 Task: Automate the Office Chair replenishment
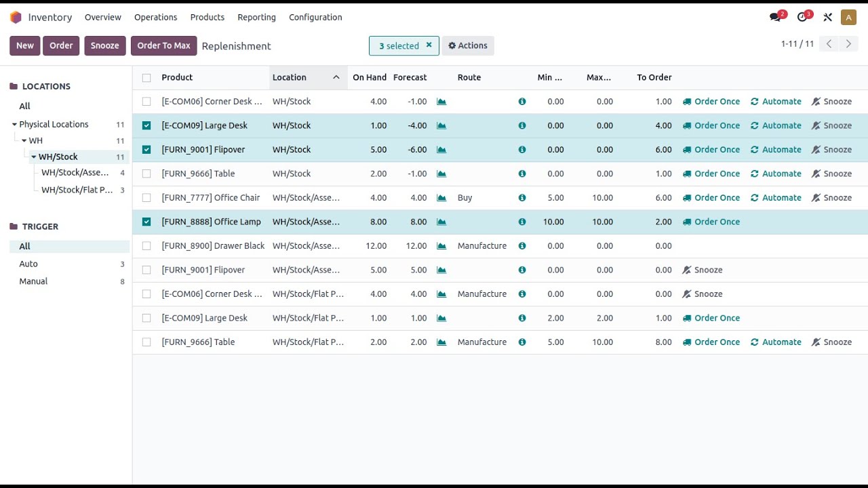pyautogui.click(x=776, y=198)
